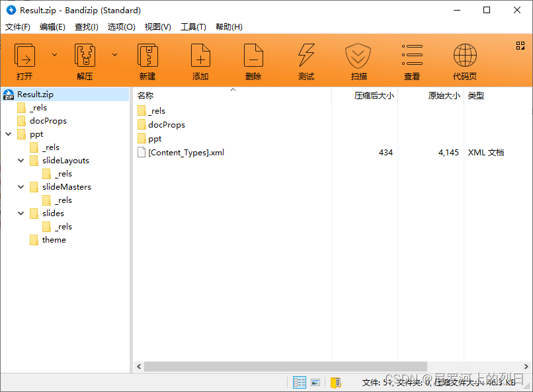The image size is (533, 392).
Task: Click the Scan (扫描) shield icon
Action: (x=358, y=56)
